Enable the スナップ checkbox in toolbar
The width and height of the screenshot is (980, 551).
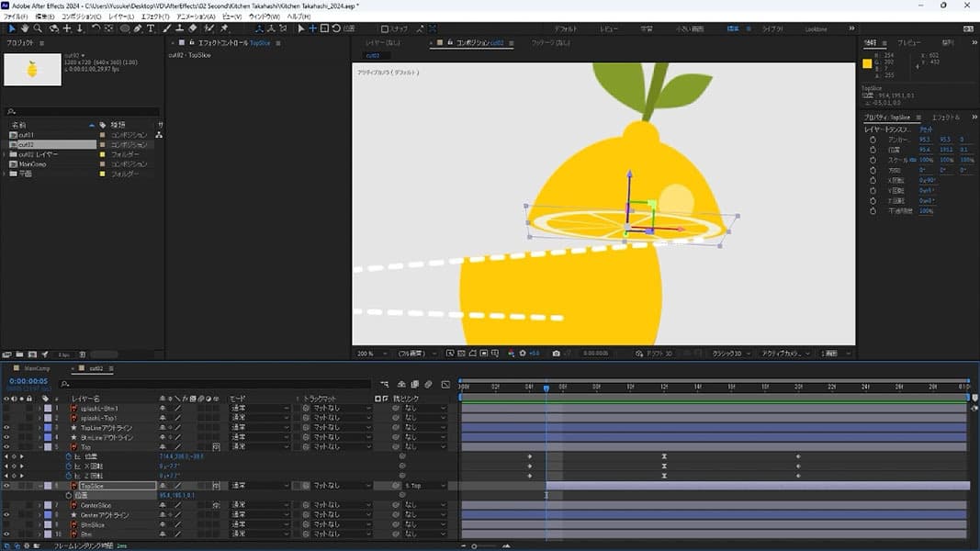click(385, 28)
